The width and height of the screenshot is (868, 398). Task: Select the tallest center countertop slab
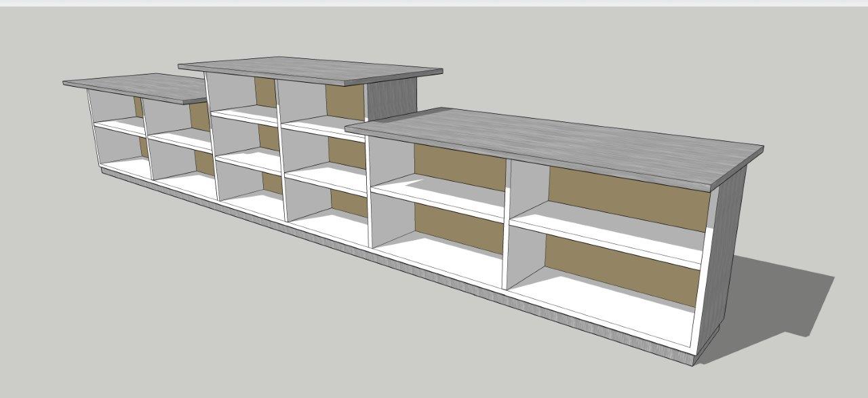pos(311,71)
